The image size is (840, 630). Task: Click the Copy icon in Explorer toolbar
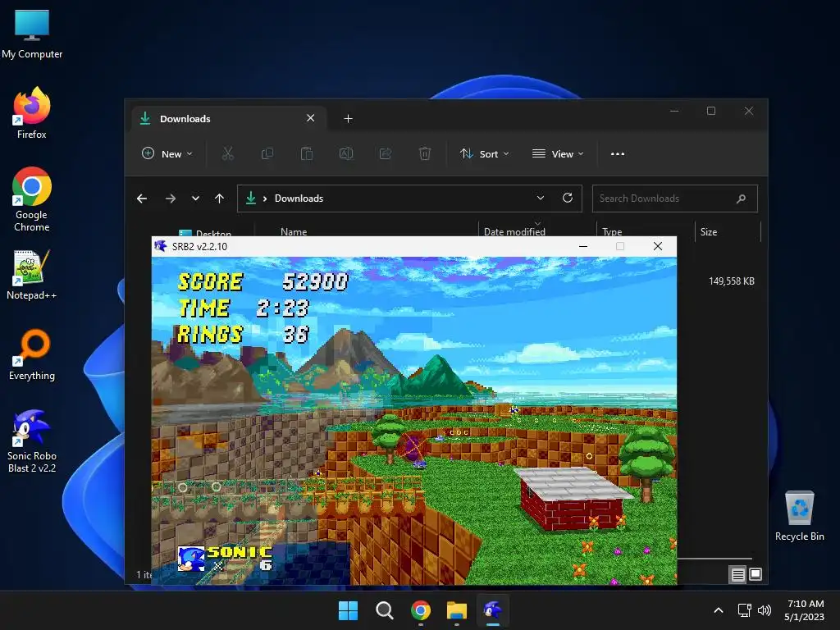pyautogui.click(x=267, y=153)
